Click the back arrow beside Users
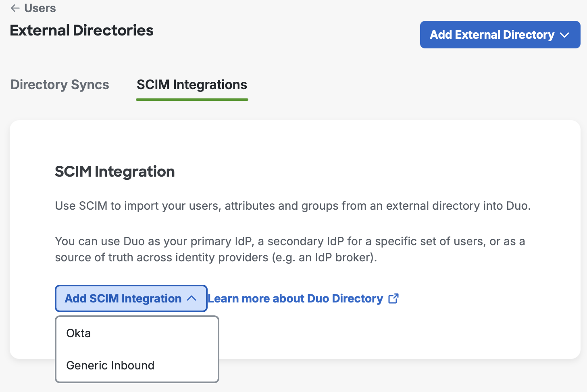Viewport: 587px width, 392px height. pos(15,8)
